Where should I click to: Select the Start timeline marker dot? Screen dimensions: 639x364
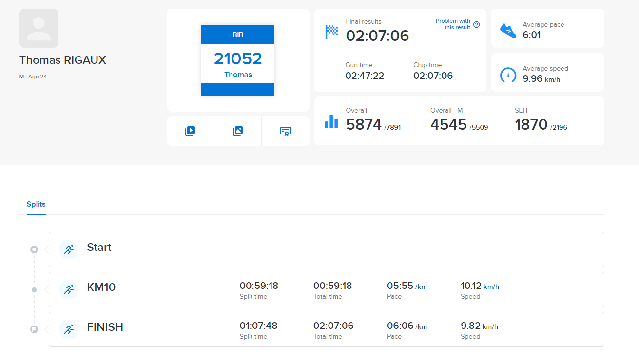[34, 249]
